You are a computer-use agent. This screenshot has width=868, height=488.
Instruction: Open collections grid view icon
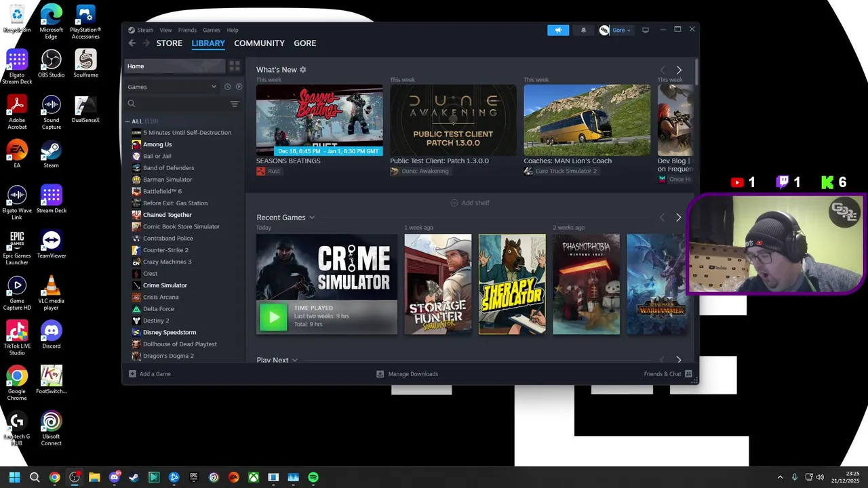click(235, 66)
